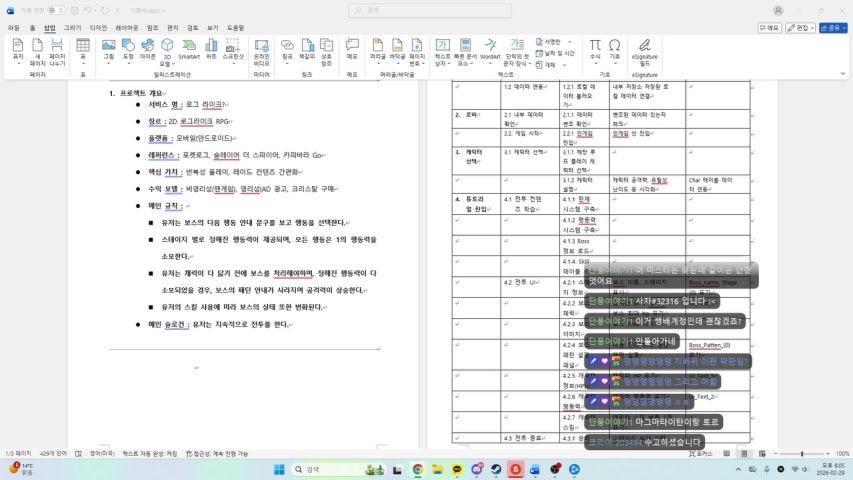Viewport: 853px width, 480px height.
Task: Add a 책갈피 bookmark
Action: point(307,49)
